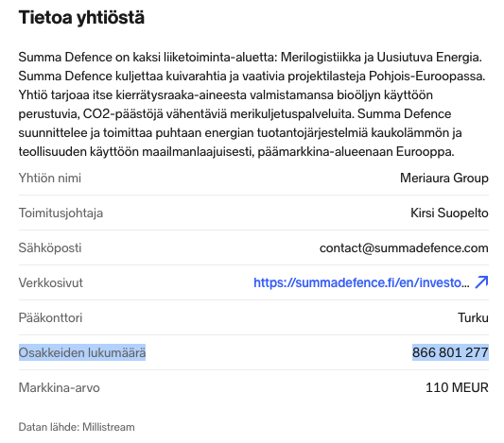This screenshot has height=443, width=504.
Task: Click the Tietoa yhtiöstä heading
Action: [81, 17]
